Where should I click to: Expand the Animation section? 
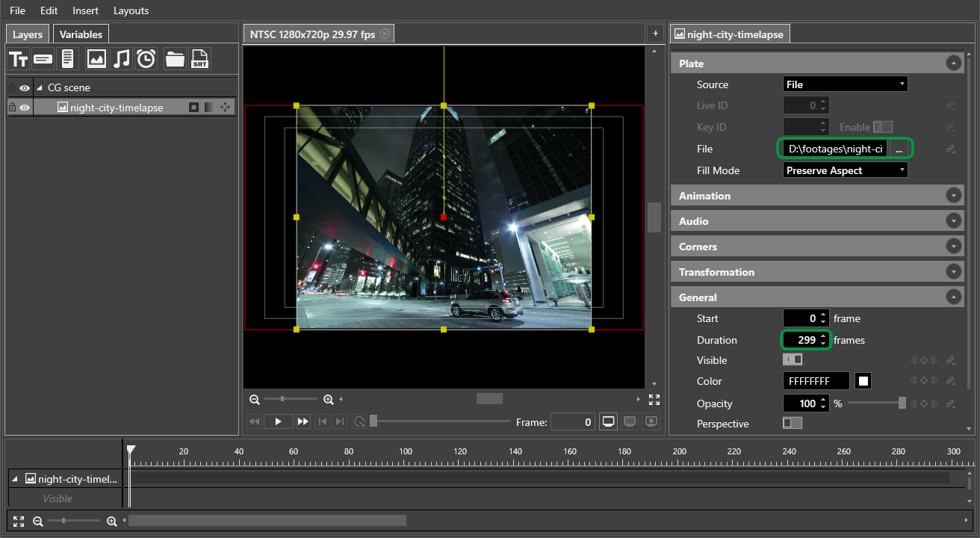pyautogui.click(x=953, y=196)
